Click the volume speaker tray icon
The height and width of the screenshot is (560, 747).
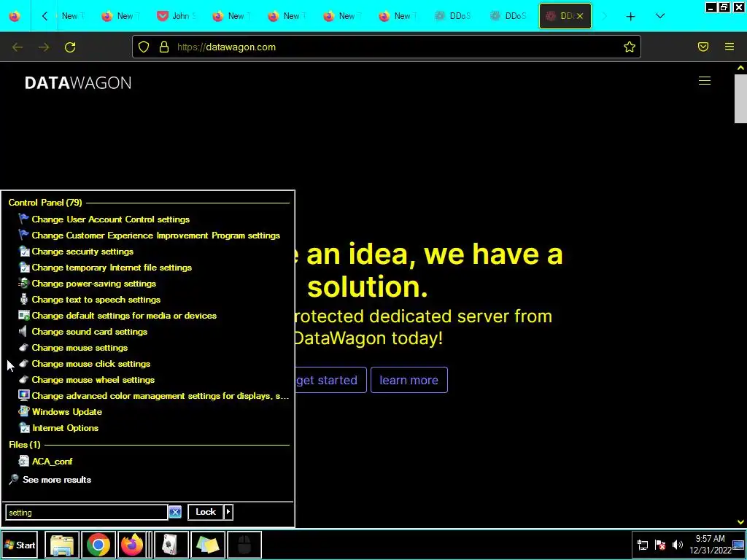[677, 545]
